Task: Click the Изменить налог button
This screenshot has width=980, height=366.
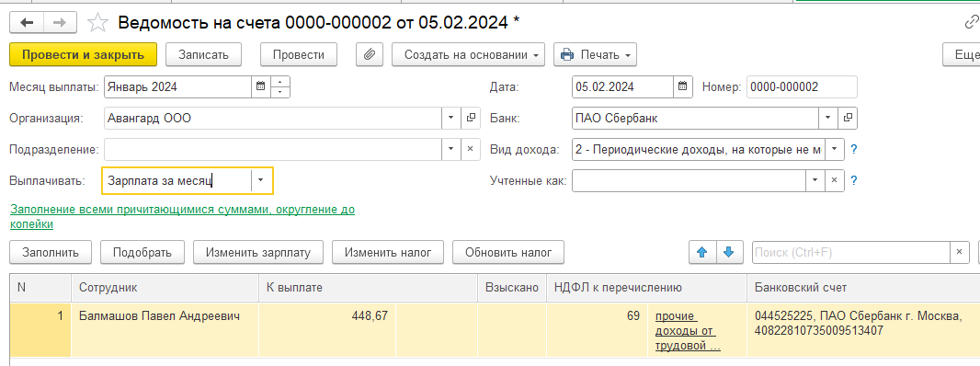Action: click(x=388, y=252)
